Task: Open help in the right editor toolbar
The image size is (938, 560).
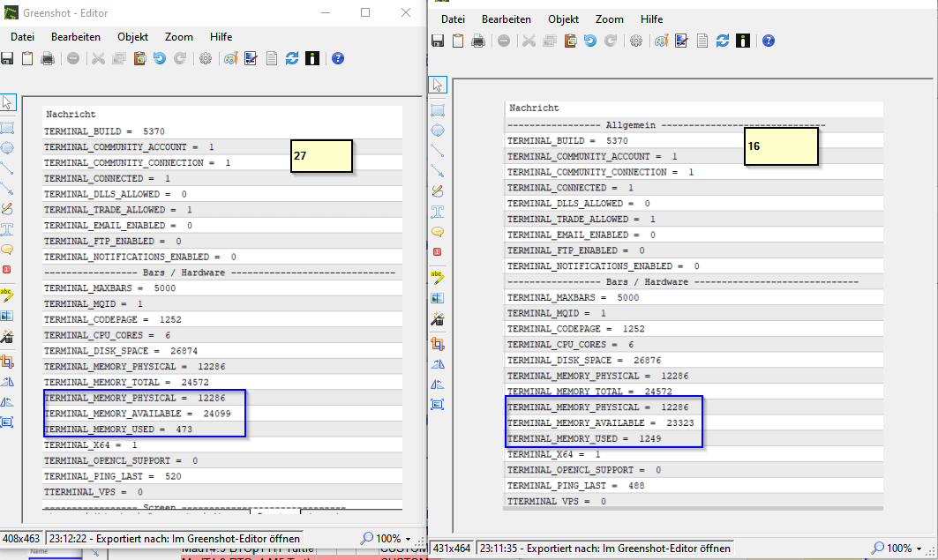Action: (x=769, y=41)
